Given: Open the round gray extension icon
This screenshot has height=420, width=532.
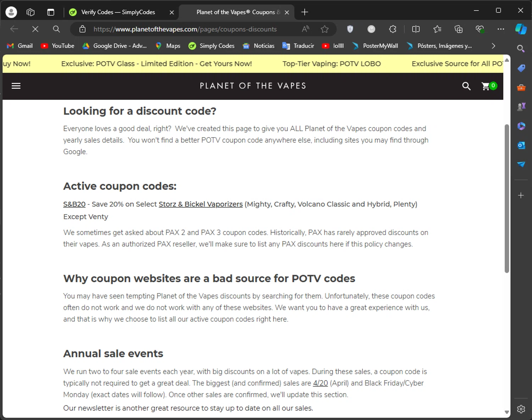Looking at the screenshot, I should [371, 29].
